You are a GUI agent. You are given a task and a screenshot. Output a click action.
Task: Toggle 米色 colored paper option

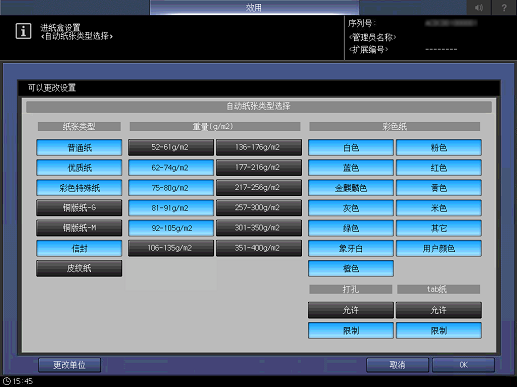[x=439, y=208]
